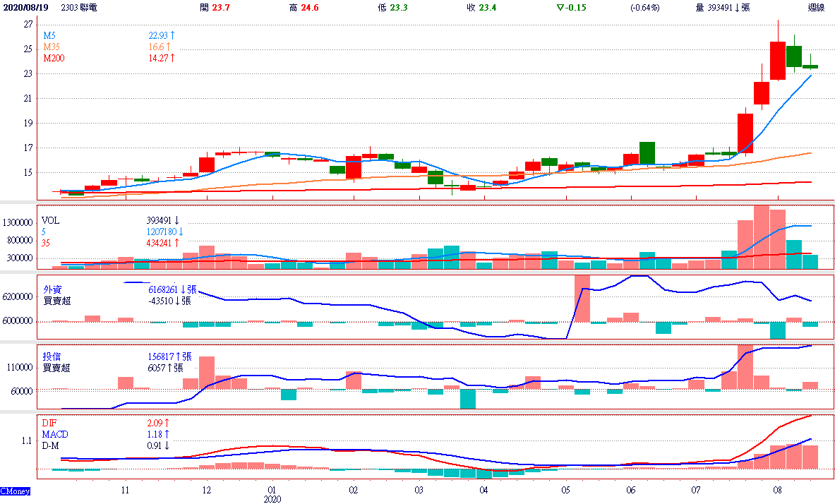
Task: Click the 2020 year label under time axis
Action: pos(272,498)
